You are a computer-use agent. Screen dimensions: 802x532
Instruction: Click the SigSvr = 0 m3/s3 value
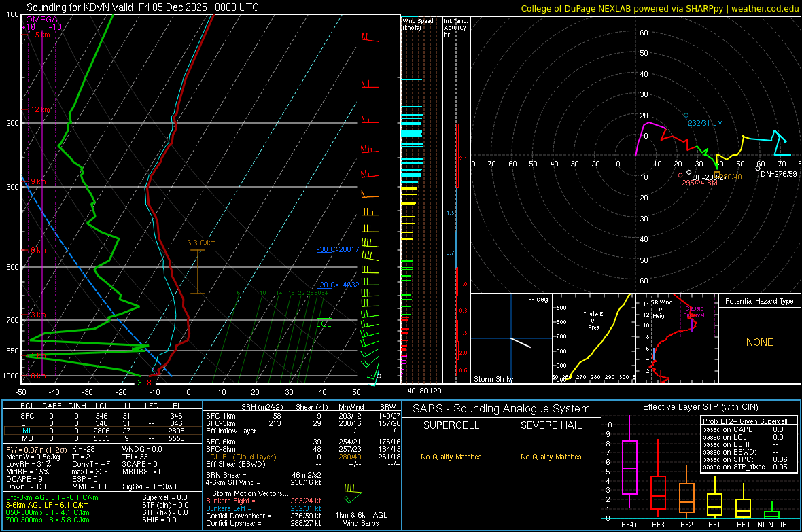(x=150, y=487)
